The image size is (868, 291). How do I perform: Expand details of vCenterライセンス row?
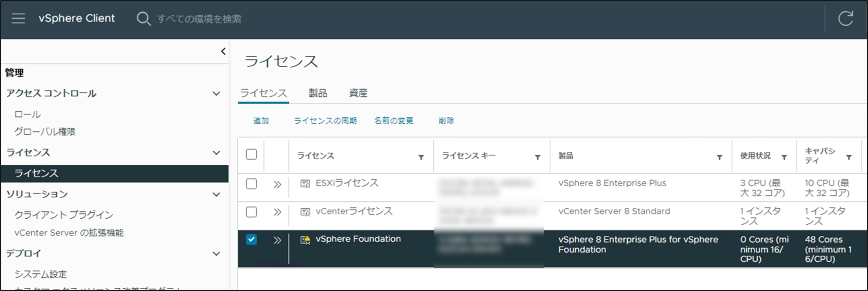click(x=277, y=212)
